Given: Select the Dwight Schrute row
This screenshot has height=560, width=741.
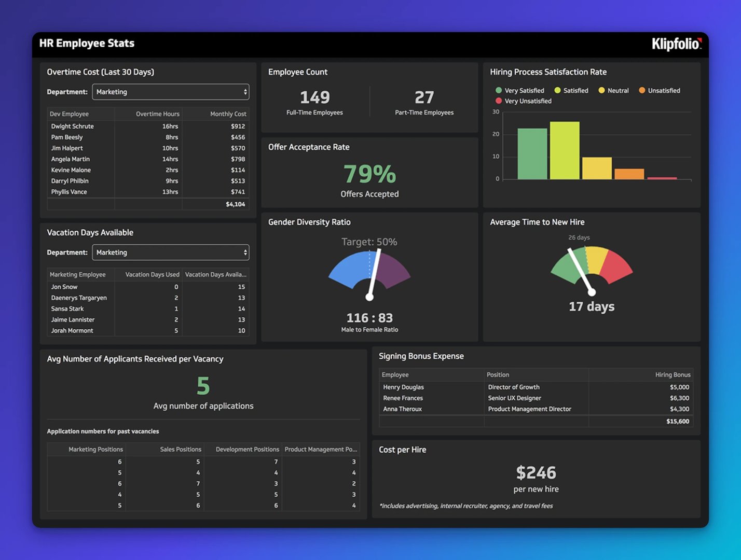Looking at the screenshot, I should (148, 127).
